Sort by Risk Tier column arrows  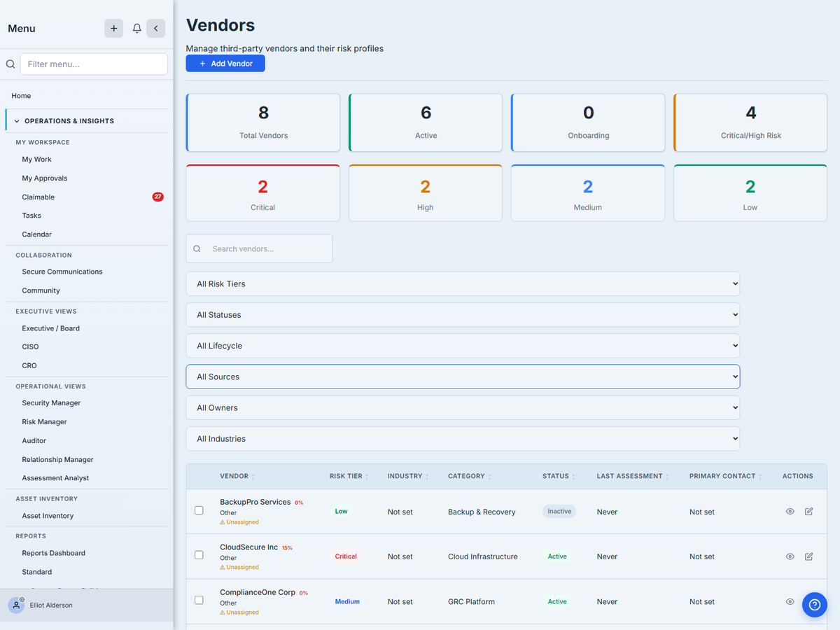(x=367, y=477)
